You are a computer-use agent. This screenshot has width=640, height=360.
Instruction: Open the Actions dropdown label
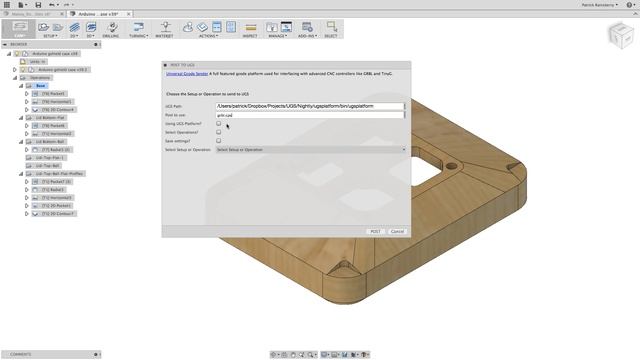(208, 36)
